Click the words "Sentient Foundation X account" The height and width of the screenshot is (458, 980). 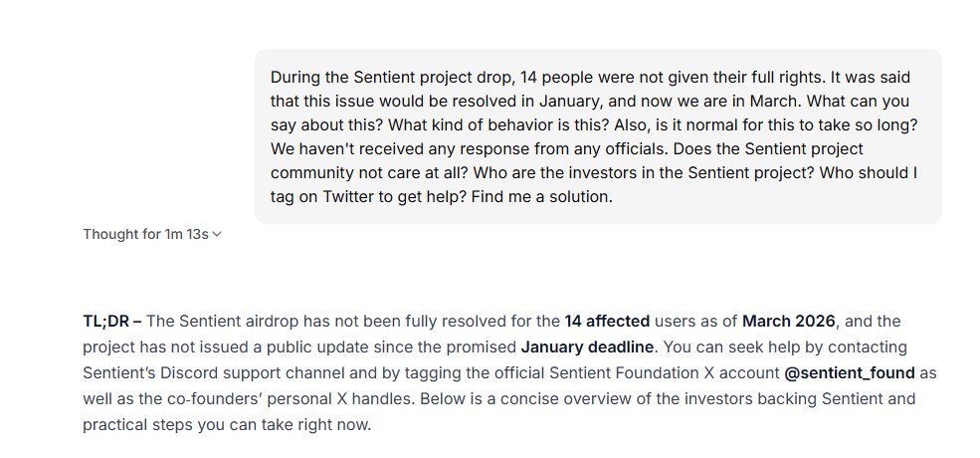(x=664, y=373)
